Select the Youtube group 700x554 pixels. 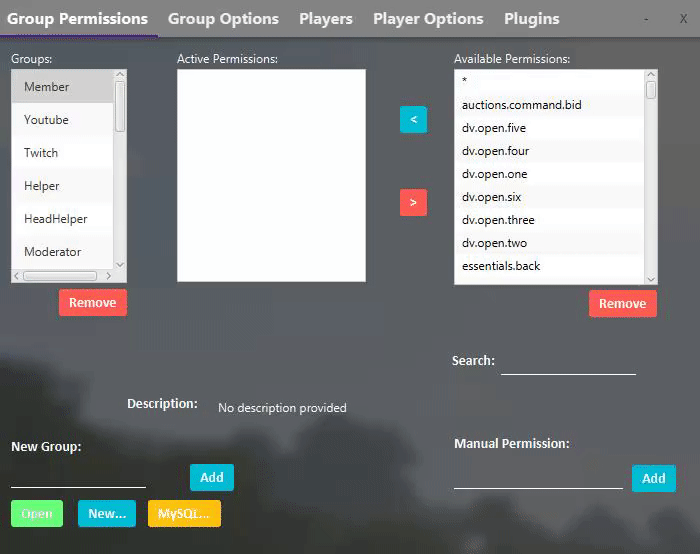pos(62,120)
